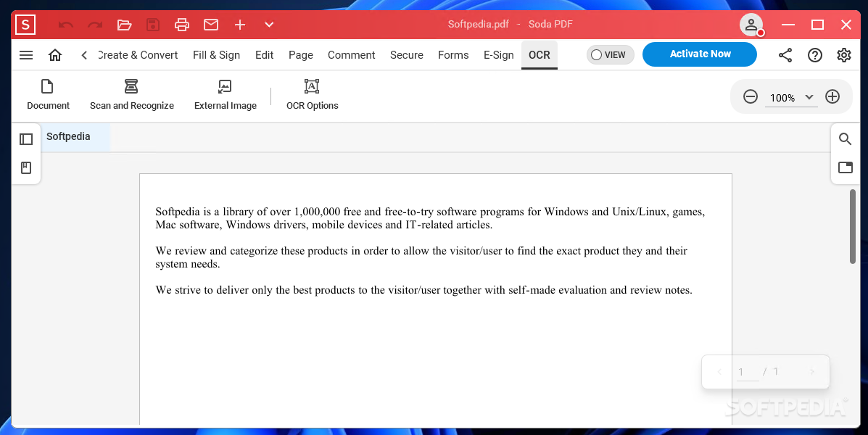Viewport: 868px width, 435px height.
Task: Go to next page arrow
Action: point(812,372)
